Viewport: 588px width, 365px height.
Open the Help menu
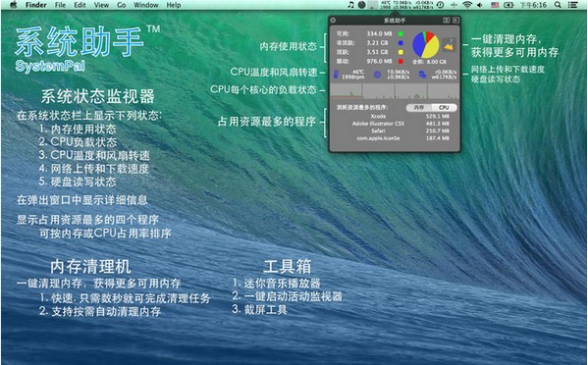[174, 5]
